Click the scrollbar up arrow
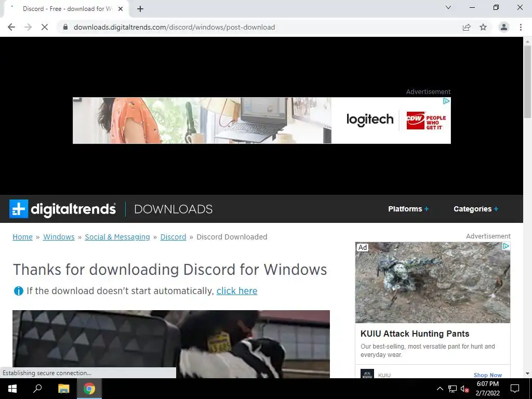The image size is (532, 399). point(527,41)
